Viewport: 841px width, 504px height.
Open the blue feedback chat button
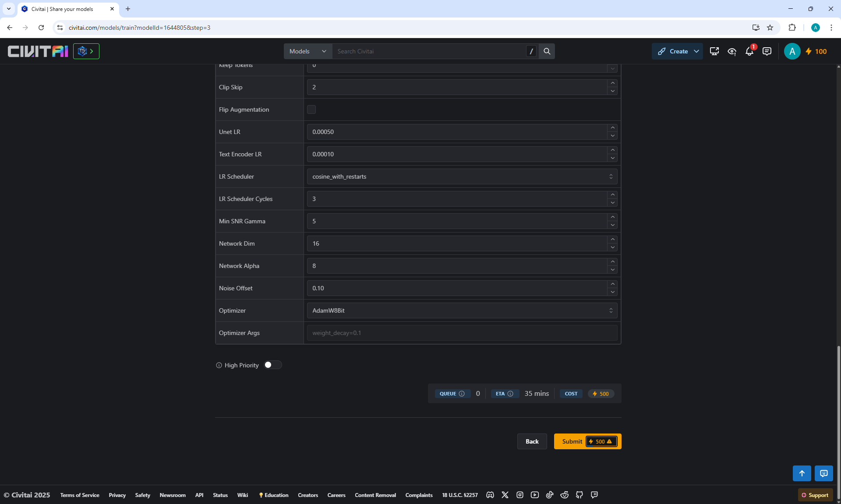click(x=823, y=473)
